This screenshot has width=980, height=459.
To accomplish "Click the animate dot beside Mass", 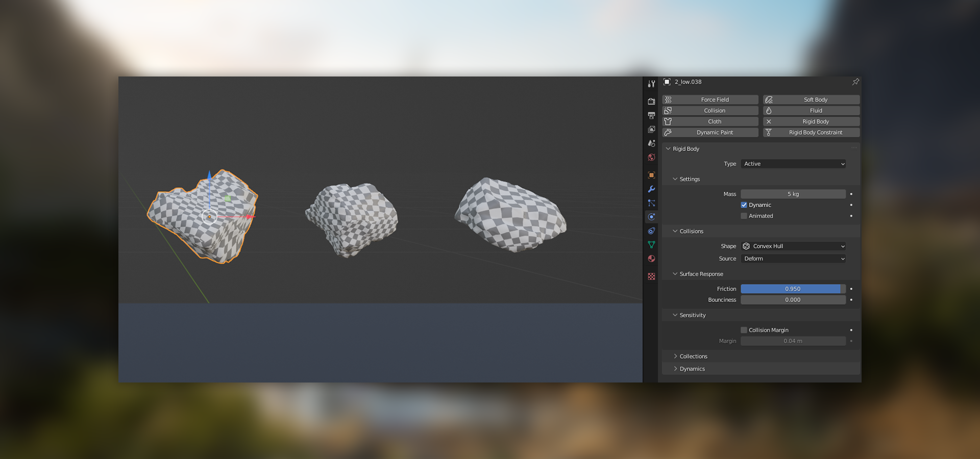I will pos(851,194).
